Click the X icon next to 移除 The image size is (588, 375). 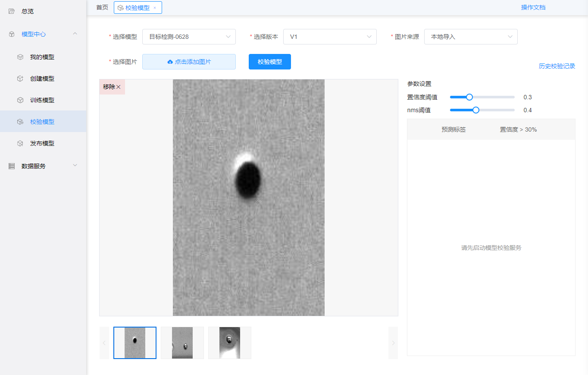pos(119,87)
